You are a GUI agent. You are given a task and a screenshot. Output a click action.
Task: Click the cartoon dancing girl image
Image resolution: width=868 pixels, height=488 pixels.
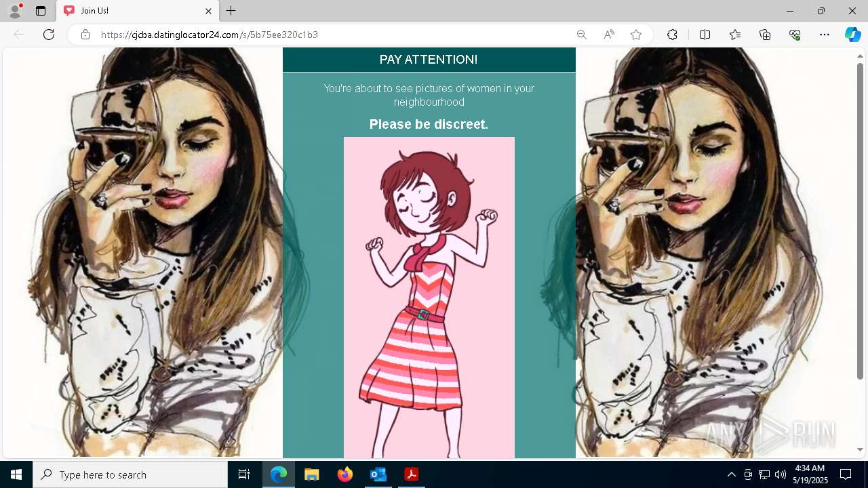tap(429, 298)
